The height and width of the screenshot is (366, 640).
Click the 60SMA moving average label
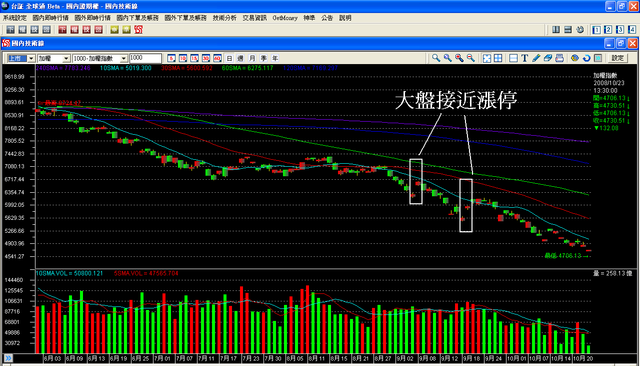click(x=247, y=68)
